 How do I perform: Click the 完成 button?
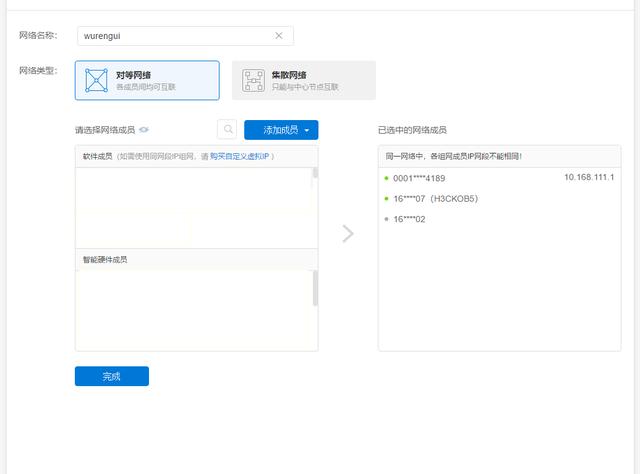pos(111,376)
